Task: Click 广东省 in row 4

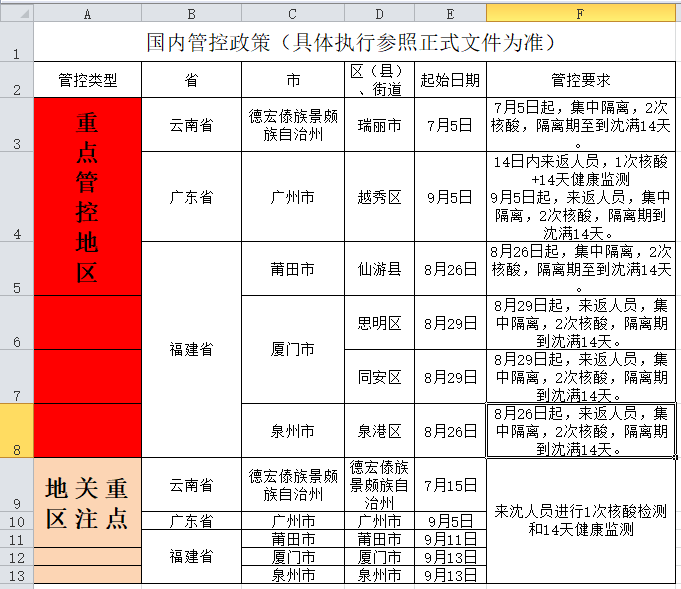Action: pyautogui.click(x=191, y=196)
